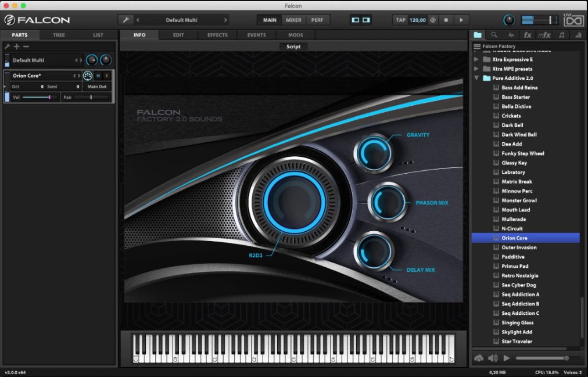Start playback in the transport bar
Image resolution: width=588 pixels, height=377 pixels.
[x=461, y=20]
